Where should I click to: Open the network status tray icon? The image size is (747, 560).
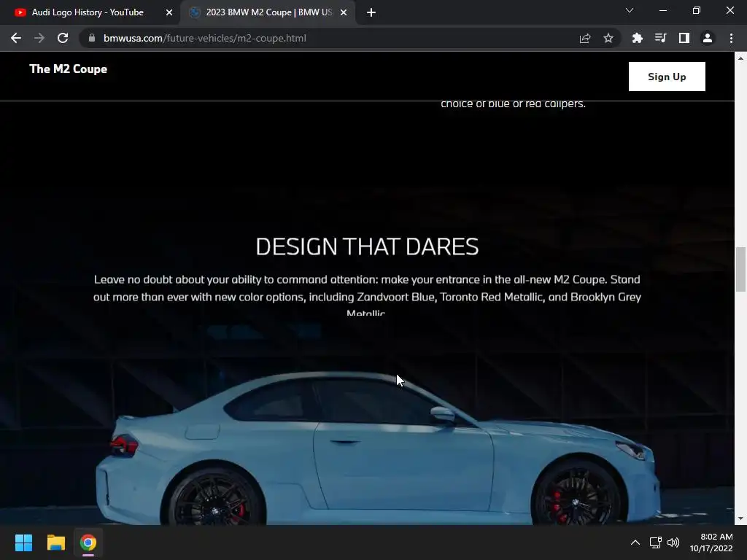(x=656, y=542)
